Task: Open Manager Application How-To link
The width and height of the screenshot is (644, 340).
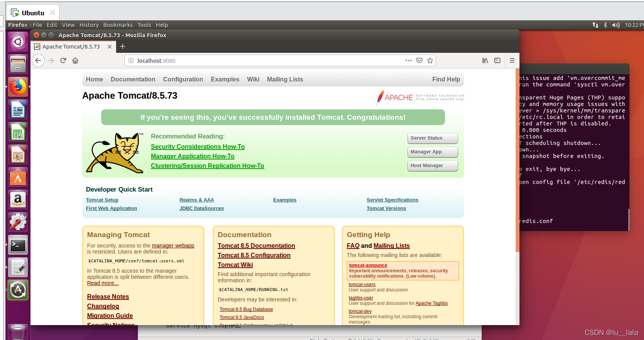Action: [193, 156]
